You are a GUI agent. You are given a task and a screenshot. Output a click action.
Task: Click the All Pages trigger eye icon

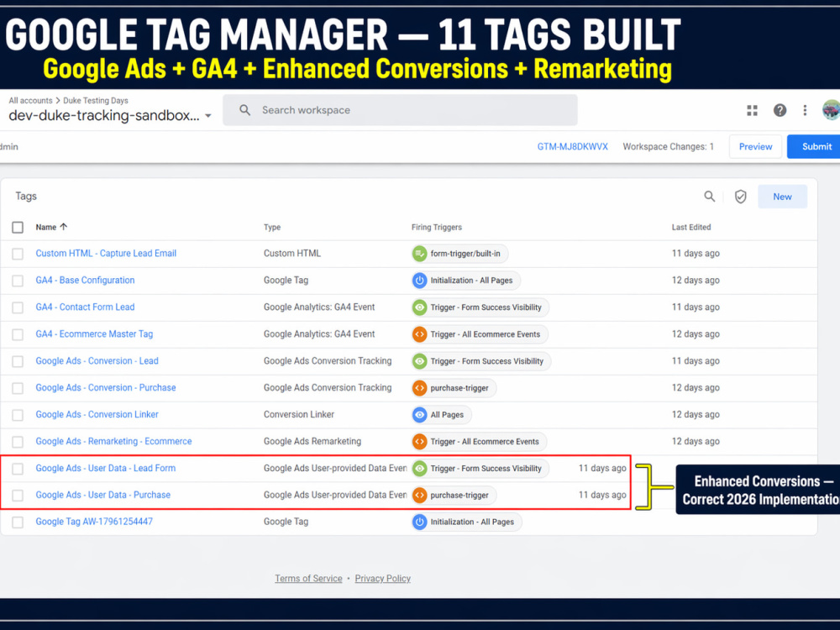point(419,415)
